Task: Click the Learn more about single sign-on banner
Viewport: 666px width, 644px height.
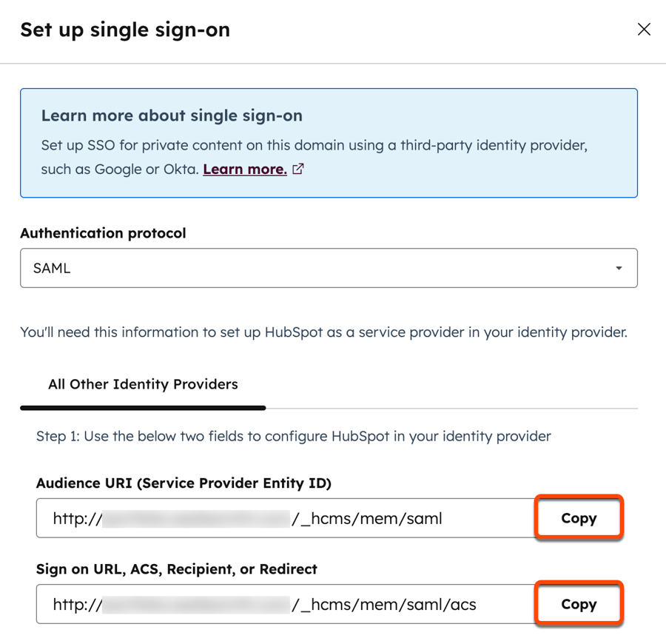Action: pyautogui.click(x=328, y=143)
